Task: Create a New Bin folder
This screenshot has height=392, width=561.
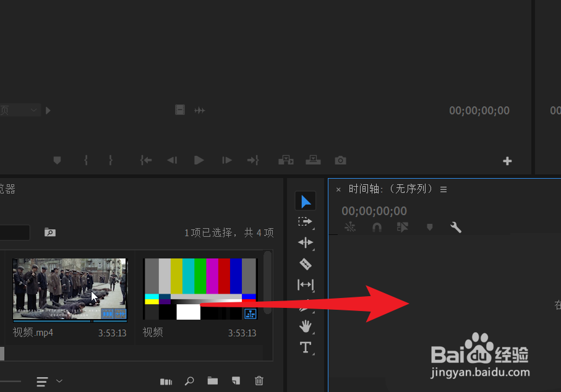Action: point(213,381)
